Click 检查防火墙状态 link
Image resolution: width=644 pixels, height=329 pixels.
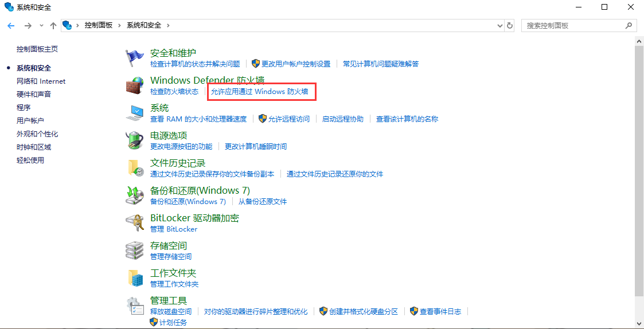174,92
